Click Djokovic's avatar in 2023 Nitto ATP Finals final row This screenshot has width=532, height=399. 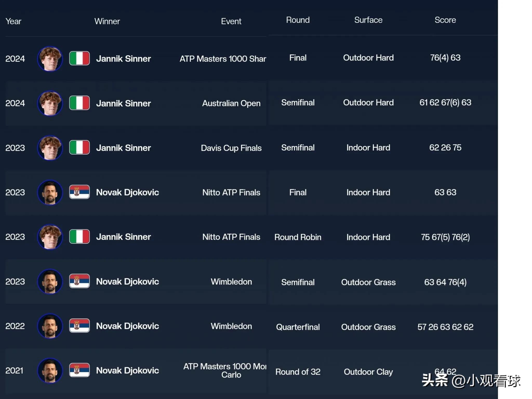(x=50, y=192)
